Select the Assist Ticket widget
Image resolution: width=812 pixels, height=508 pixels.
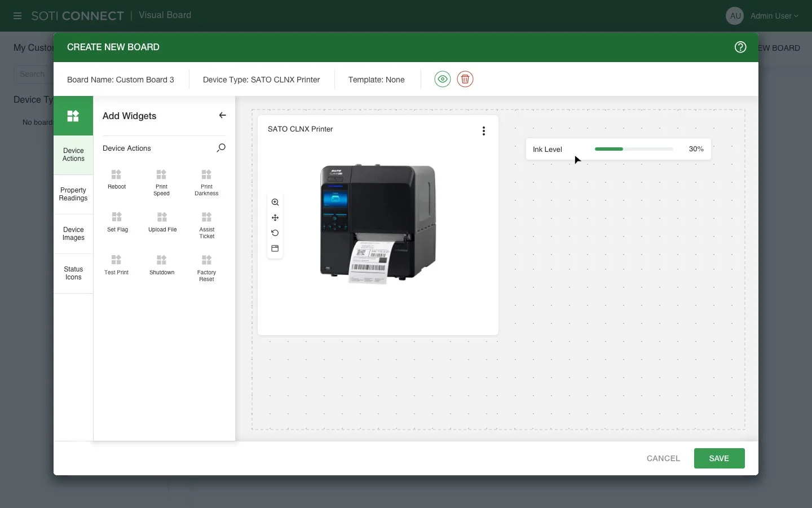coord(207,225)
